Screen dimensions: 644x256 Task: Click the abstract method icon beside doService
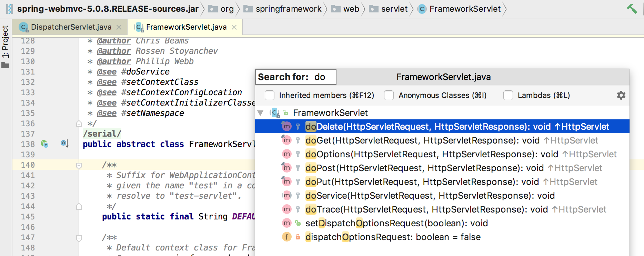tap(286, 196)
